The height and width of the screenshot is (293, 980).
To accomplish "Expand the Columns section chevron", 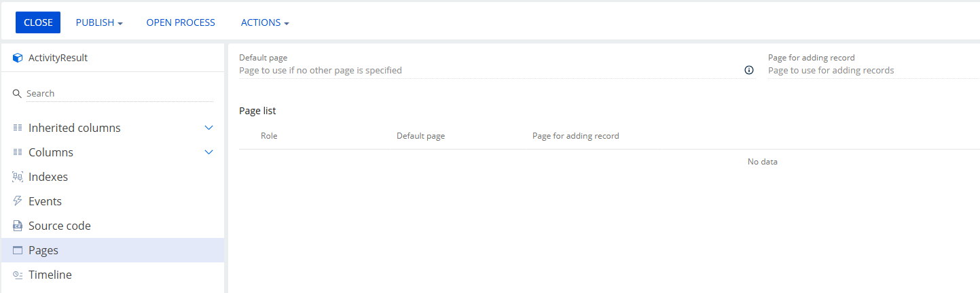I will coord(209,152).
